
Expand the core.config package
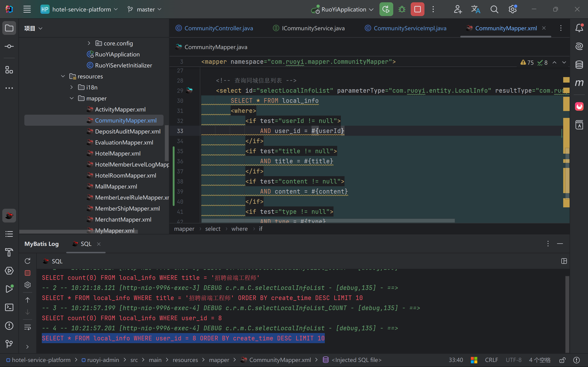click(x=89, y=43)
